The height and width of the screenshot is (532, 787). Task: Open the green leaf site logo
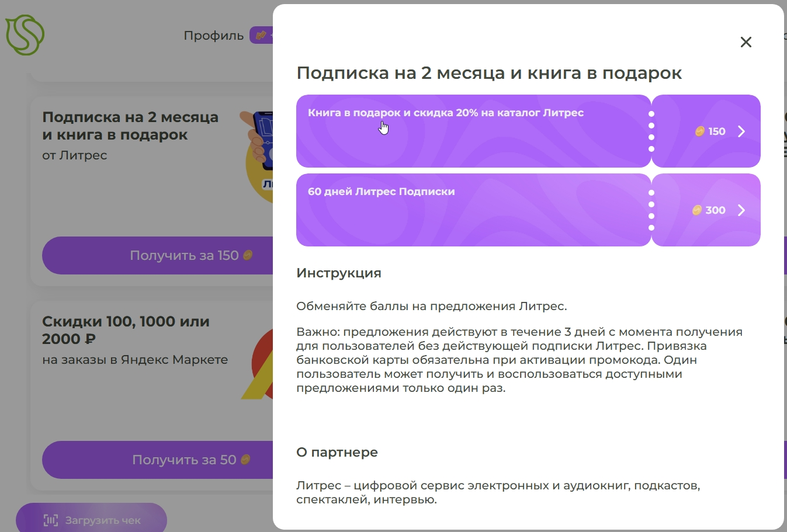(25, 35)
